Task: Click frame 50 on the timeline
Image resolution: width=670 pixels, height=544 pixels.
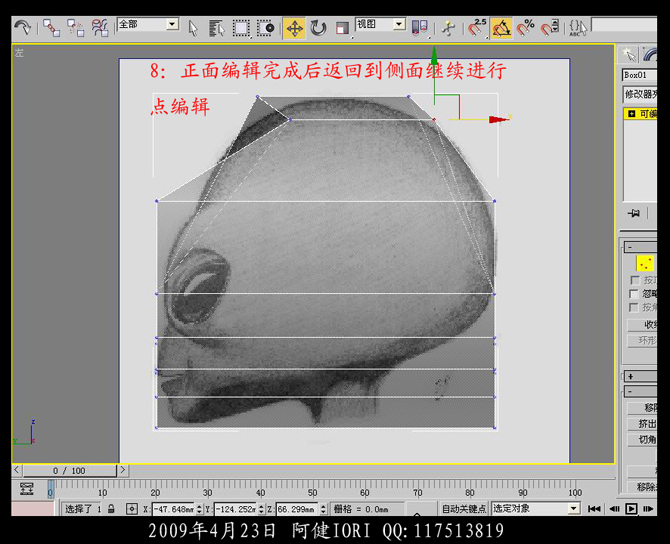Action: pos(313,492)
